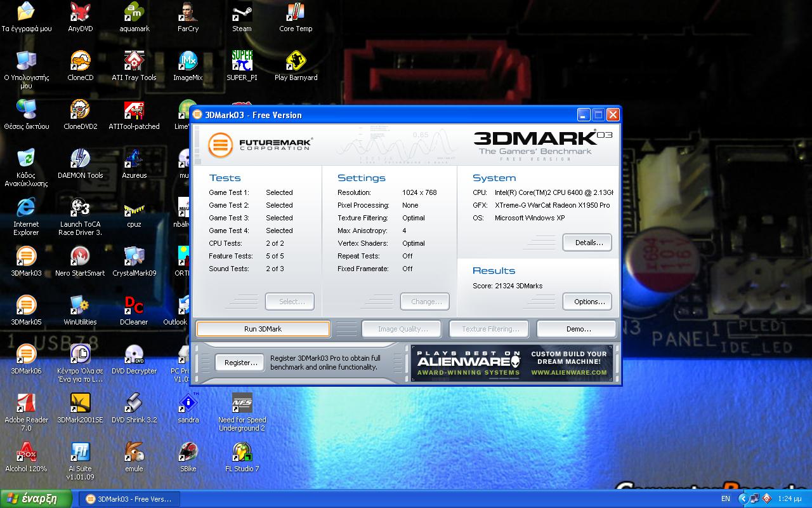Open the CloneCD desktop icon
The height and width of the screenshot is (508, 812).
80,66
